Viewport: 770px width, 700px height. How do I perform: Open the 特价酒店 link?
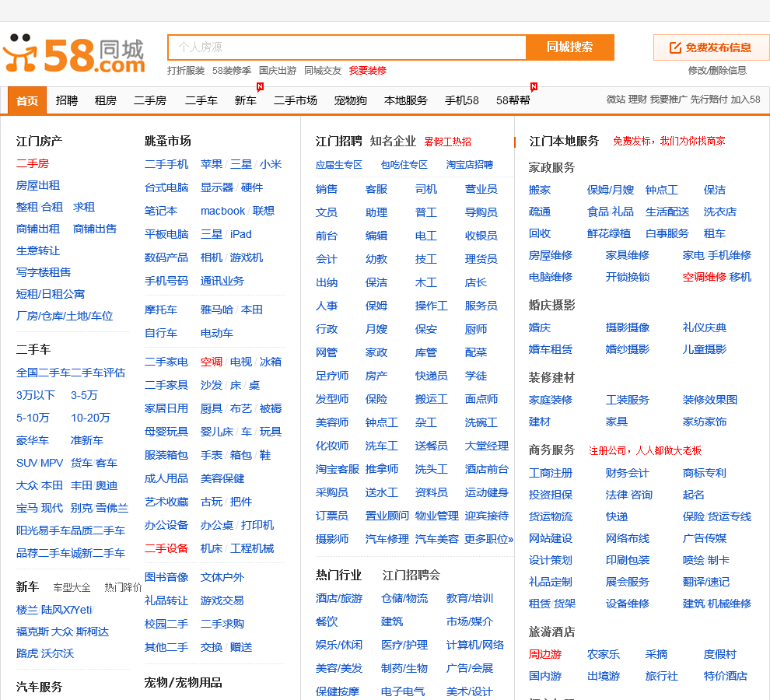click(x=725, y=677)
